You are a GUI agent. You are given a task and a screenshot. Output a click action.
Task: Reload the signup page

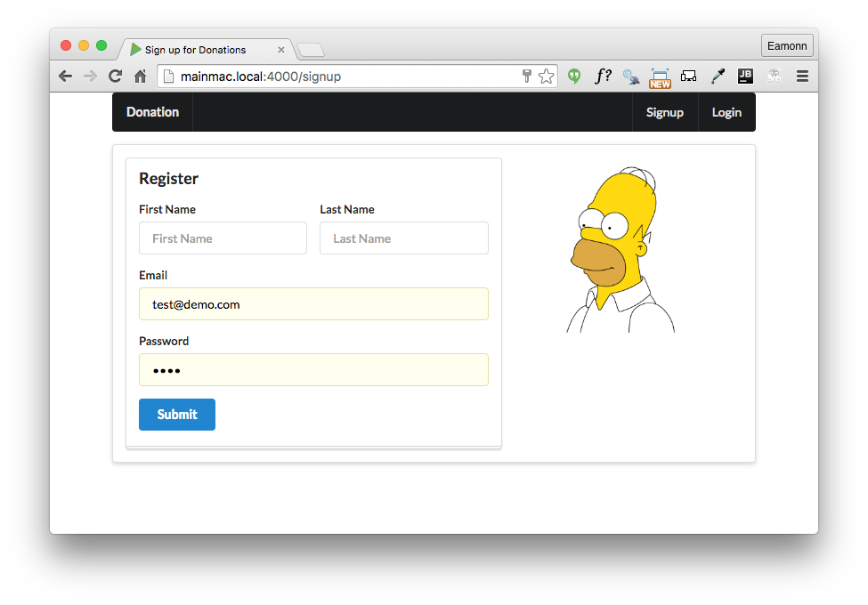[x=115, y=77]
